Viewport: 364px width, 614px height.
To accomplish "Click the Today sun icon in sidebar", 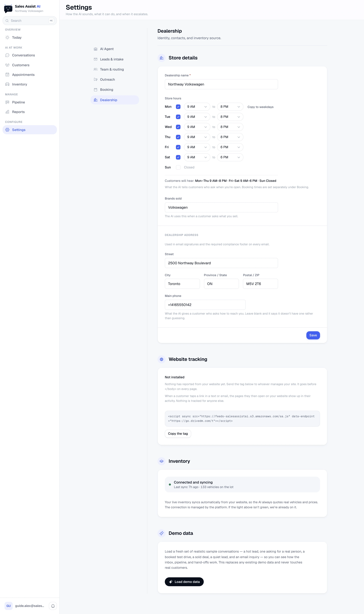I will (7, 38).
